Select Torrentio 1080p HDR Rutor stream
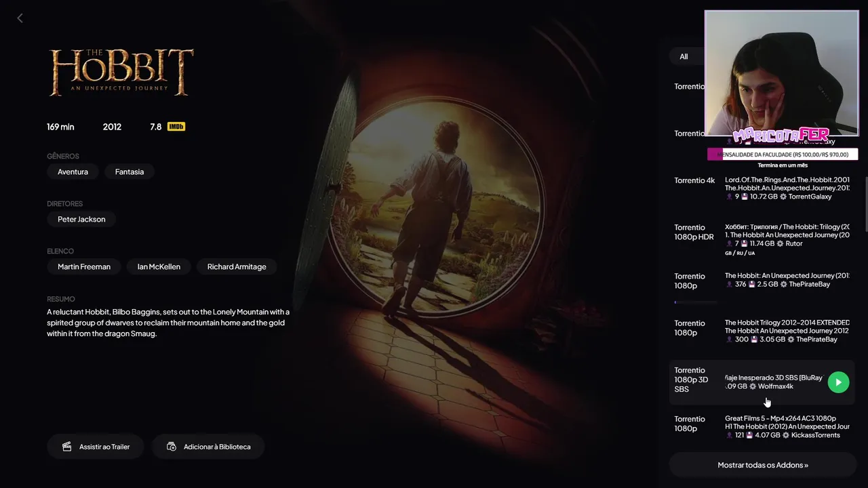The width and height of the screenshot is (868, 488). (x=762, y=239)
